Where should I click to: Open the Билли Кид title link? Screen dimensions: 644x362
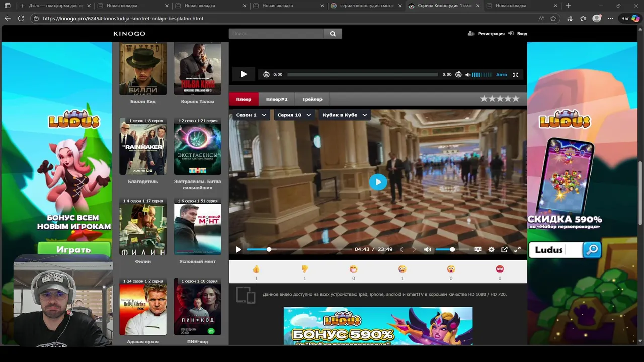tap(143, 101)
